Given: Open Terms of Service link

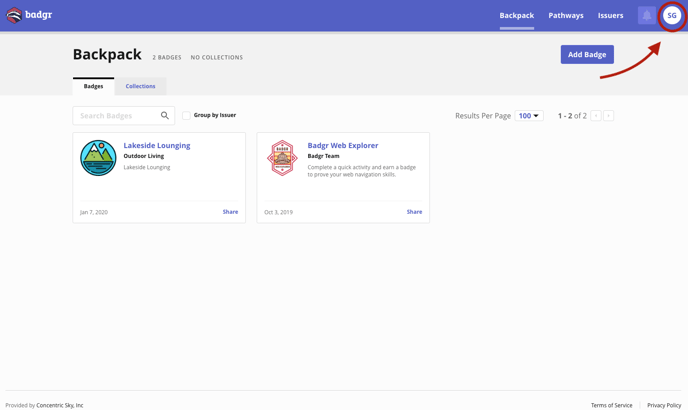Looking at the screenshot, I should coord(612,405).
